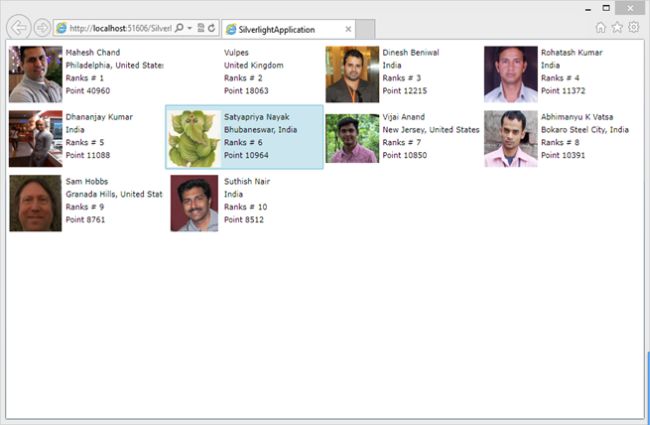Open the address bar dropdown arrow

pyautogui.click(x=189, y=28)
